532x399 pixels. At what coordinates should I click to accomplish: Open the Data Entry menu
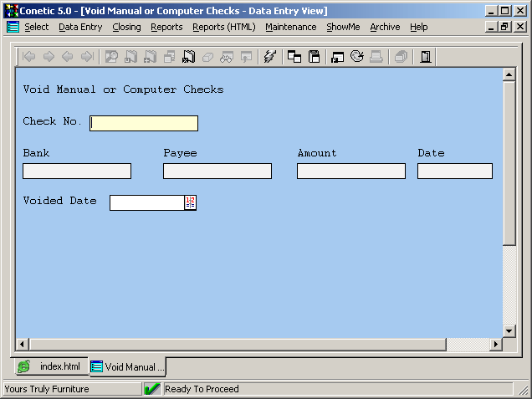[80, 27]
